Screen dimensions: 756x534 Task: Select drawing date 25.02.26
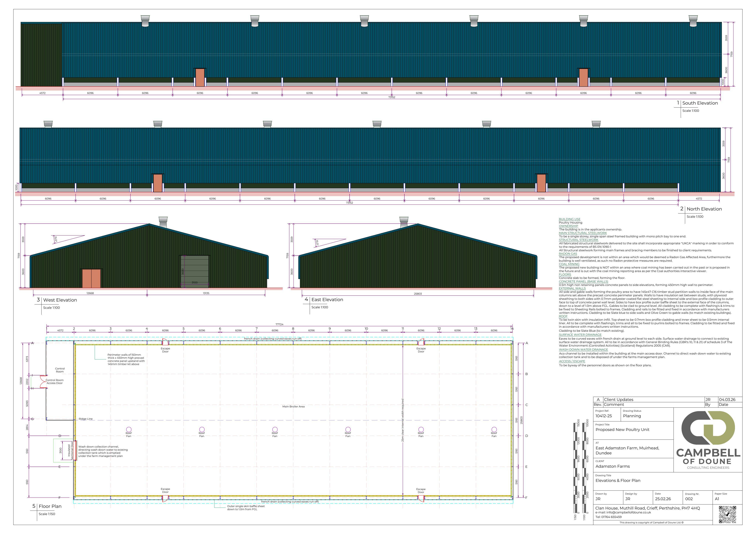663,499
